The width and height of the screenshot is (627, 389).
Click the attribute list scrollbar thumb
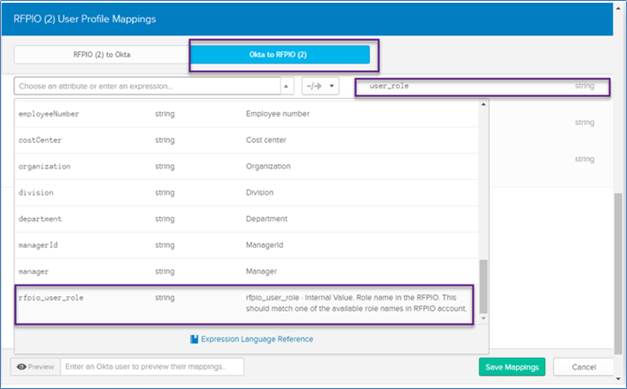[483, 287]
